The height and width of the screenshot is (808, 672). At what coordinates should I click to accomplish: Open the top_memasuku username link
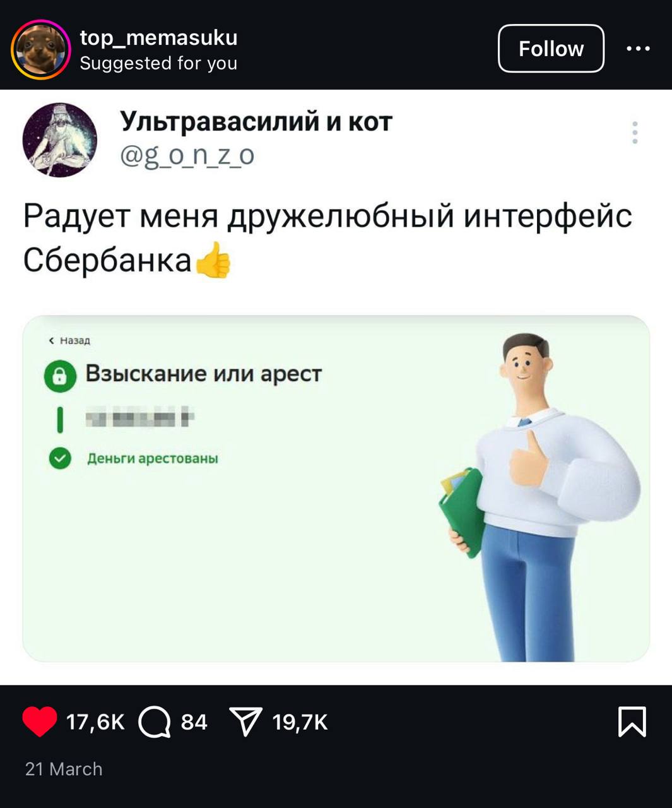pos(158,38)
